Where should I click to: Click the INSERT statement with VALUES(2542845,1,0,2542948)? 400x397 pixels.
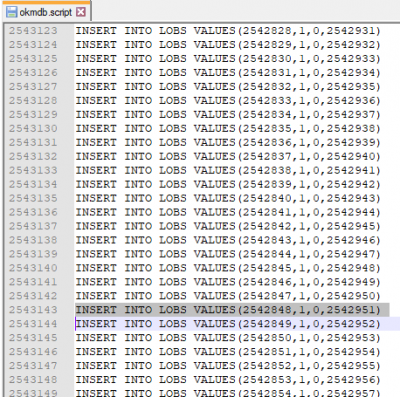(228, 268)
